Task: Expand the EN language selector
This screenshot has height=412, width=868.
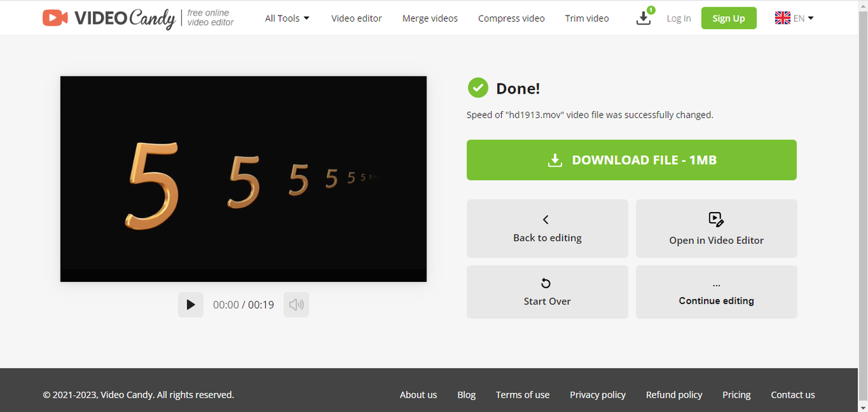Action: coord(794,18)
